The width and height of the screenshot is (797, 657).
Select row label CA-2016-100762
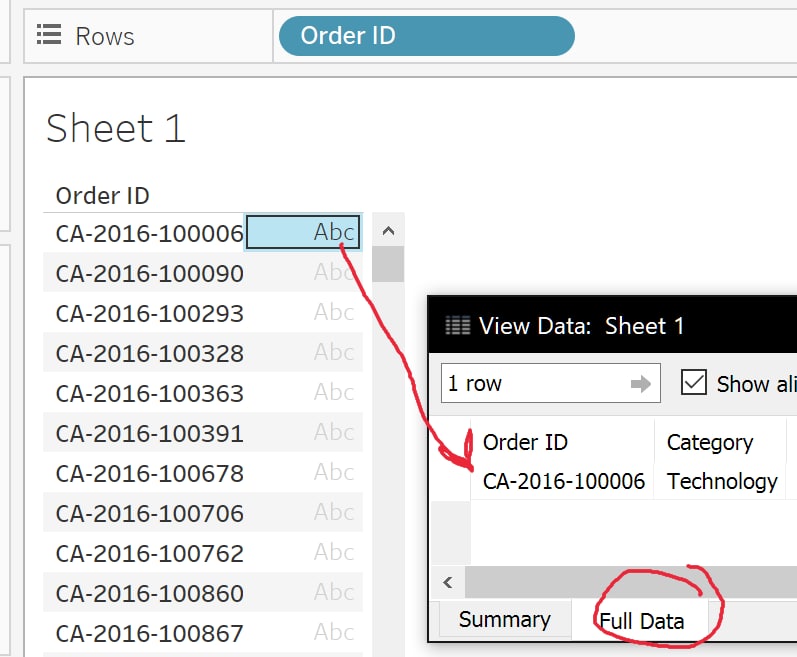pos(149,554)
